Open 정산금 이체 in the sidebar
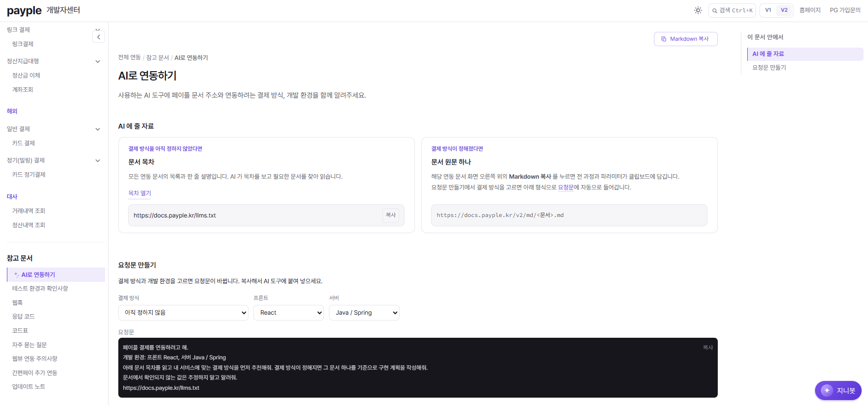 pyautogui.click(x=27, y=76)
